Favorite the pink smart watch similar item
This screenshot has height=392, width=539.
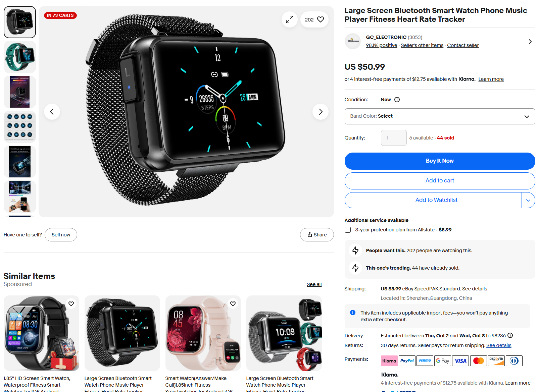(x=233, y=303)
